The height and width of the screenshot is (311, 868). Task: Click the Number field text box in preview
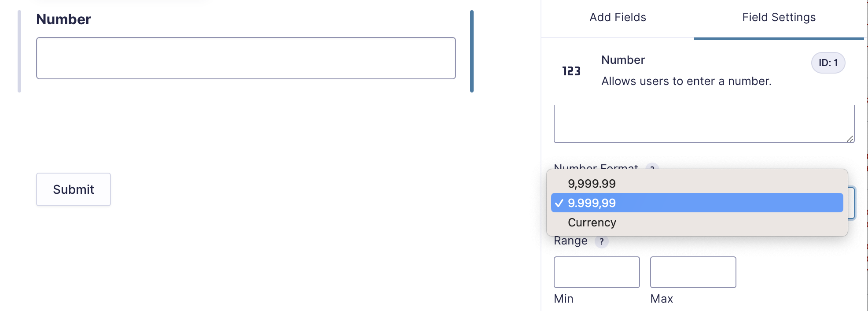[x=246, y=58]
